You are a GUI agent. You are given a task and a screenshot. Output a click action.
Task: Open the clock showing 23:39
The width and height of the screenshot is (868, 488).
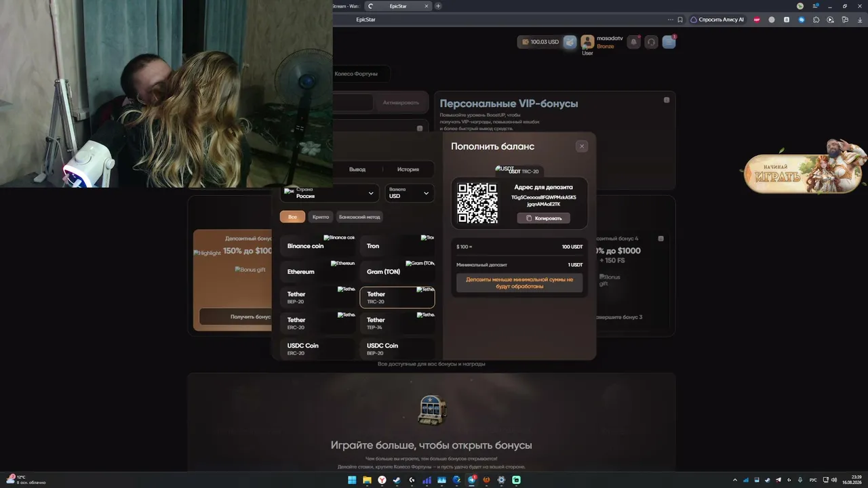pos(852,480)
